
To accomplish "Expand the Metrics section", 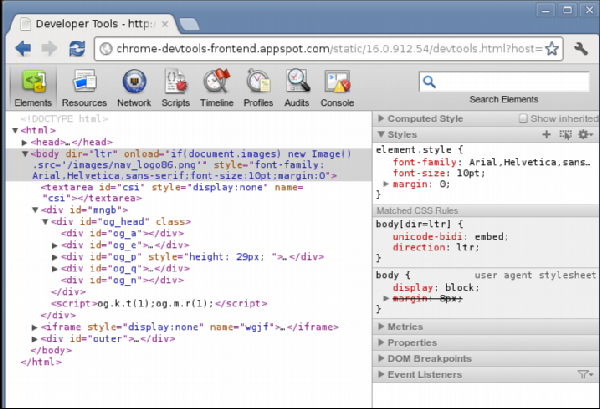I will pyautogui.click(x=381, y=326).
